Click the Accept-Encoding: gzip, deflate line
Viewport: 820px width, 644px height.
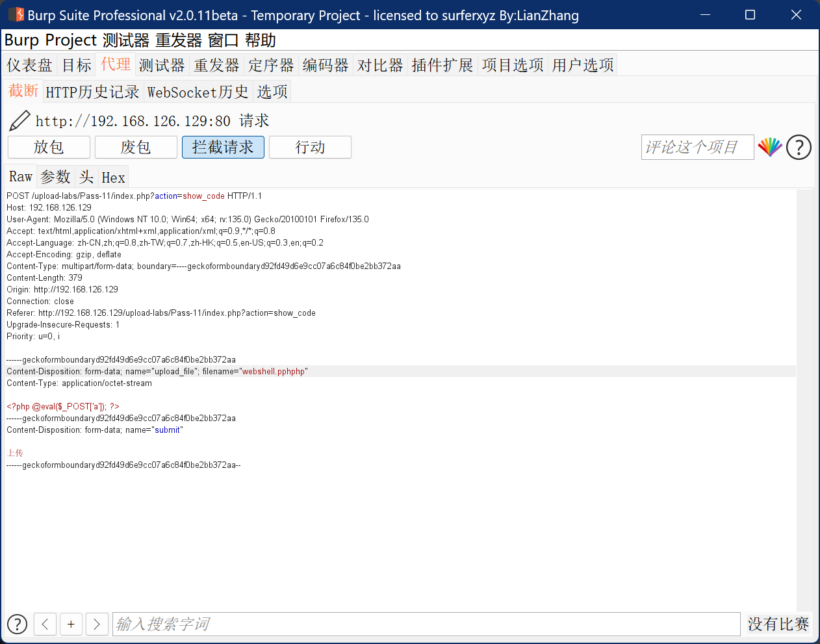pyautogui.click(x=64, y=254)
